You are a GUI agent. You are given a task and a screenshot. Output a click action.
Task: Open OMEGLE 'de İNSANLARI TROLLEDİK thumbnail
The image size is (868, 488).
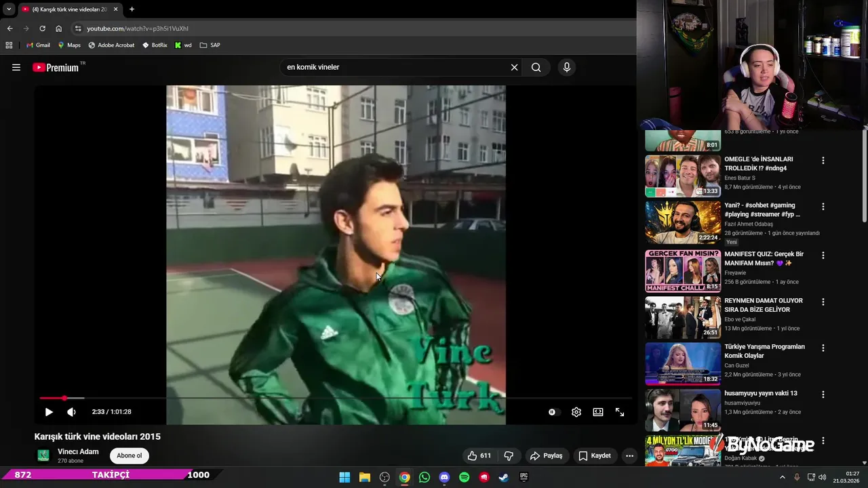pos(682,176)
